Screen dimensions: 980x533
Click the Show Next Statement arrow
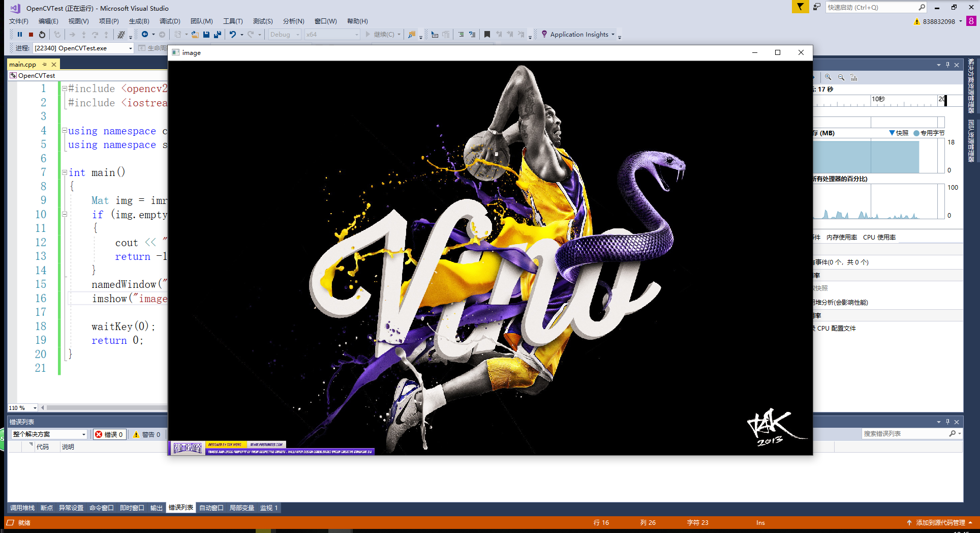tap(72, 35)
